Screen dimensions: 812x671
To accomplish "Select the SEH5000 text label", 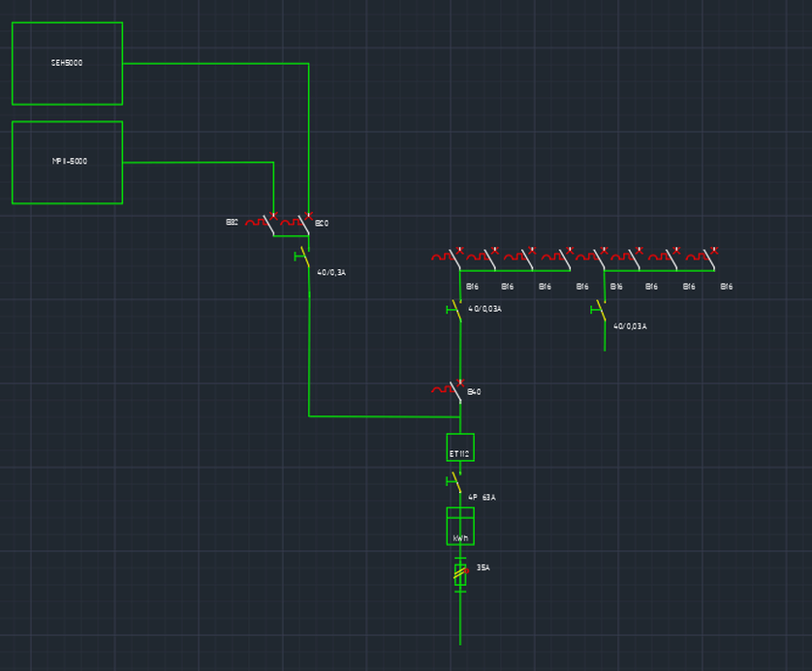I will click(x=67, y=63).
